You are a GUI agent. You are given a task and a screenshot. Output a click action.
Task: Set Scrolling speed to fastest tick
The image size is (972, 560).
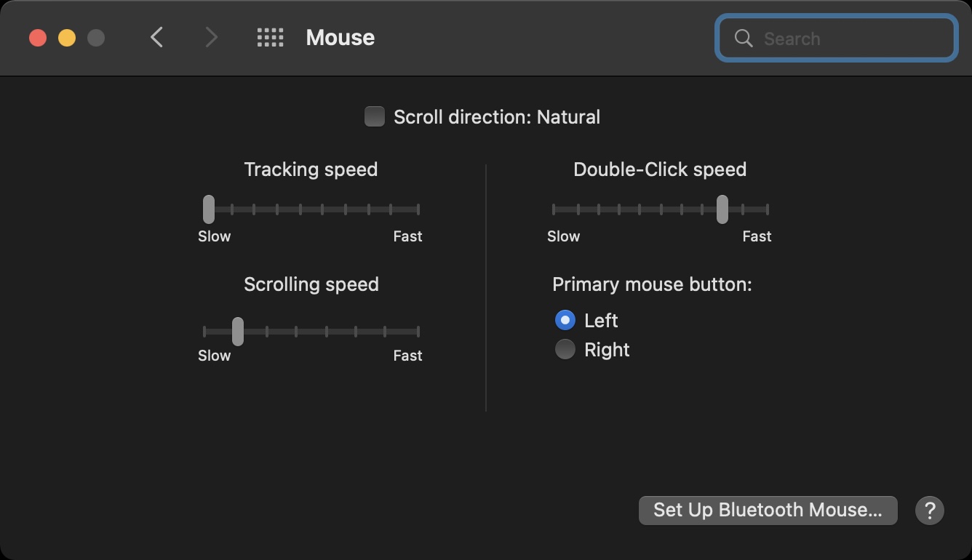pos(418,332)
